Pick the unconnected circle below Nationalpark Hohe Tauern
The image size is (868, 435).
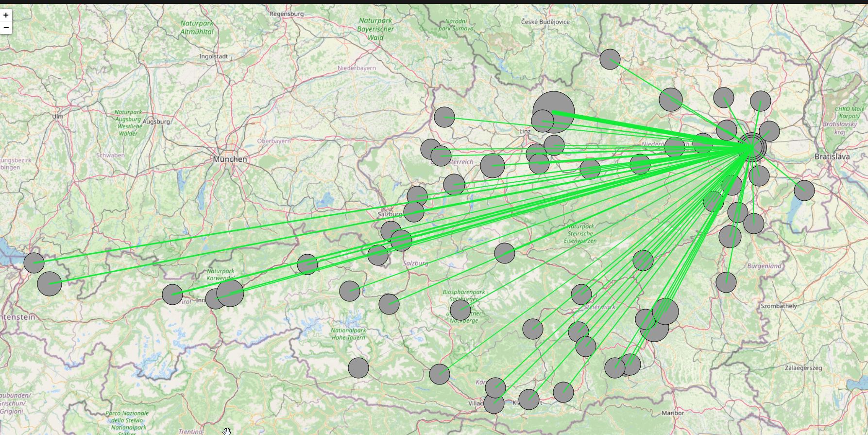click(x=358, y=368)
